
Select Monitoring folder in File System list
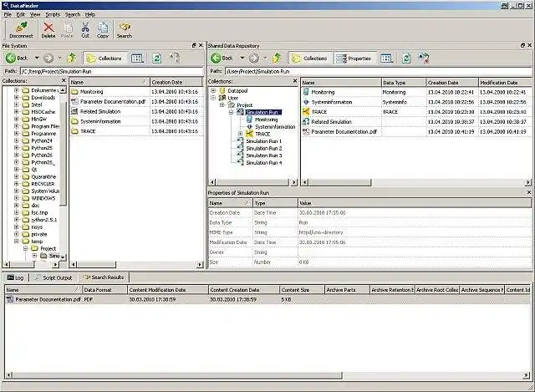coord(91,92)
